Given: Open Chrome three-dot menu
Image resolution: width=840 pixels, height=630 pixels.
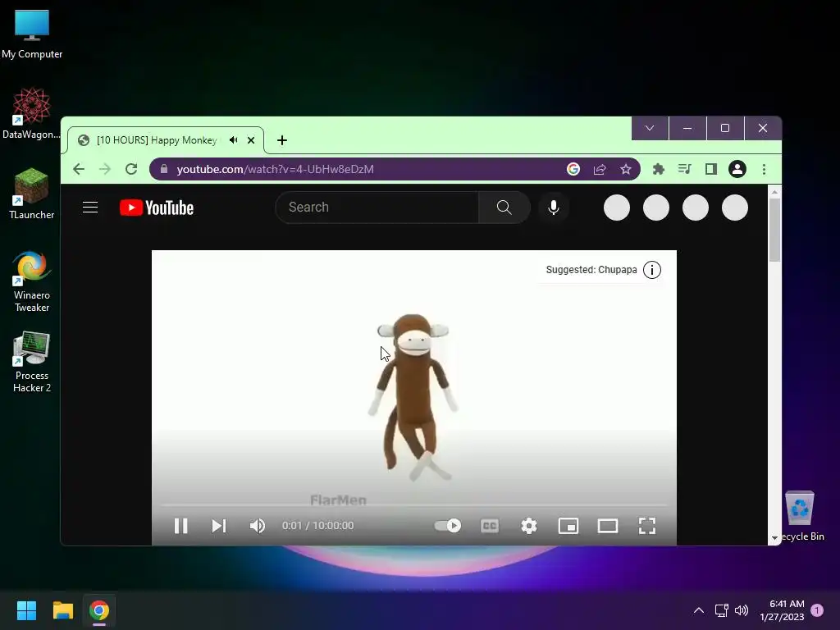Looking at the screenshot, I should pyautogui.click(x=764, y=169).
